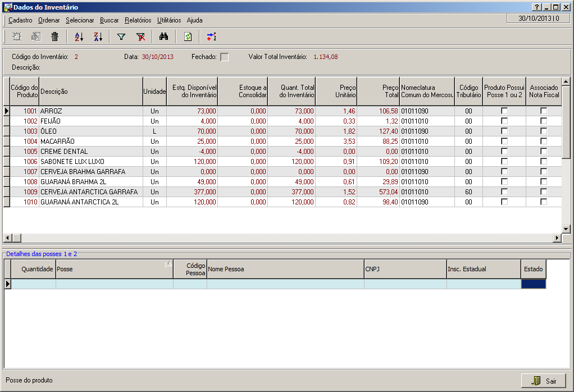574x392 pixels.
Task: Refresh data with the green arrows icon
Action: [x=188, y=37]
